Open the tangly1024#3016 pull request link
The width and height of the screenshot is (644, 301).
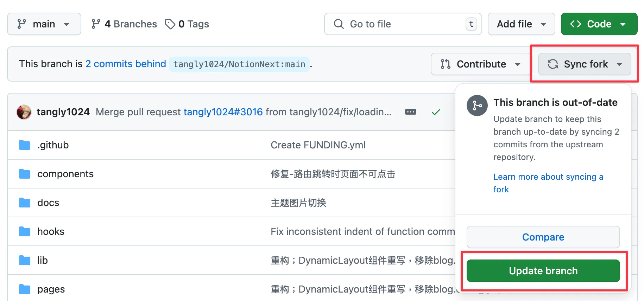(x=223, y=112)
